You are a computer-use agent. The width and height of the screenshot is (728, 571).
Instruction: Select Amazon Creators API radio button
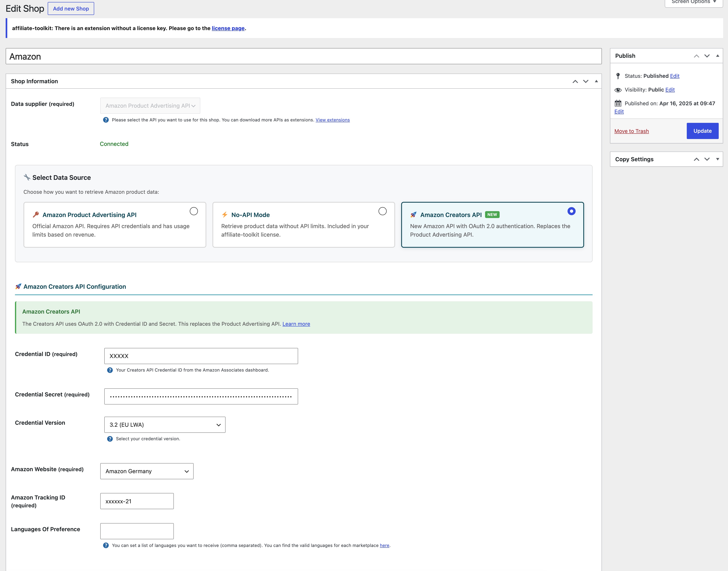pyautogui.click(x=572, y=211)
